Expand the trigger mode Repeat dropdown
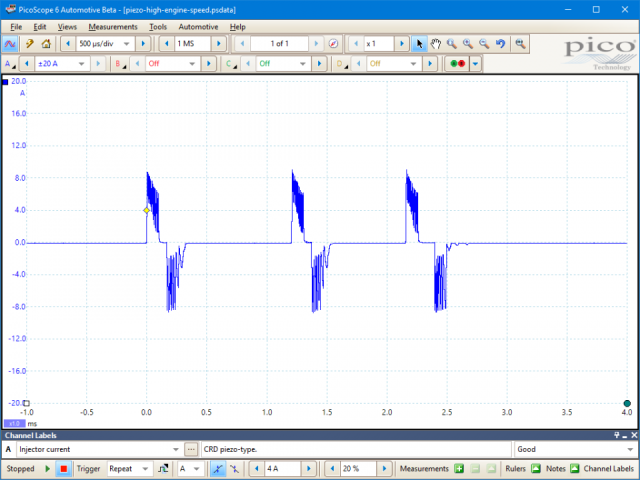 [145, 468]
